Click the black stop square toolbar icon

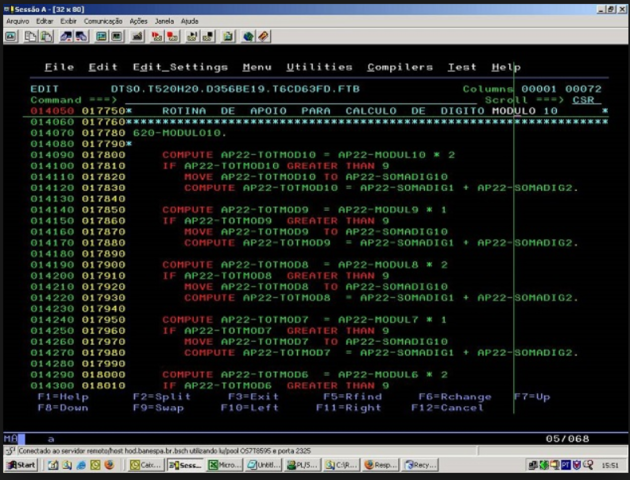click(x=208, y=37)
